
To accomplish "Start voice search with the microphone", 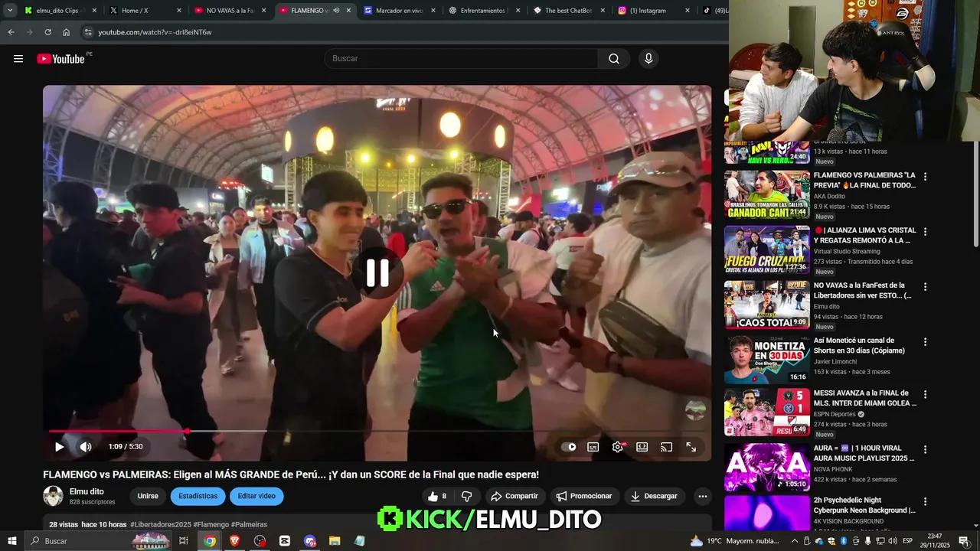I will [648, 59].
